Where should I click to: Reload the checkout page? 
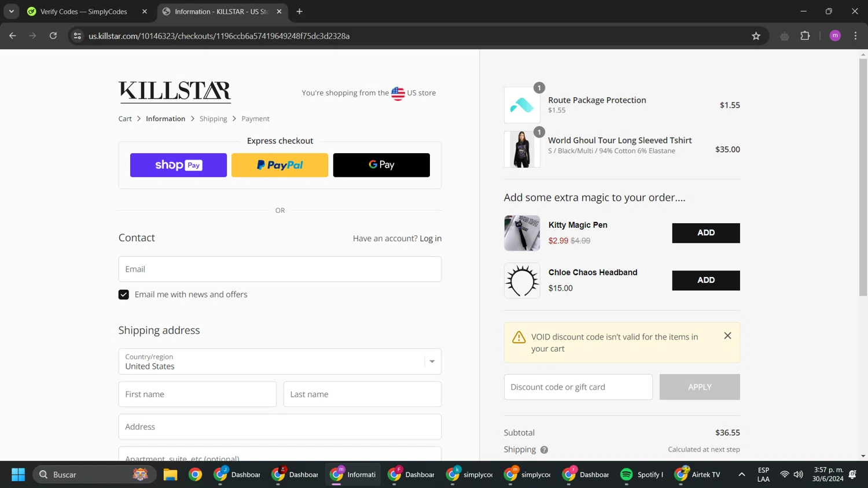53,36
